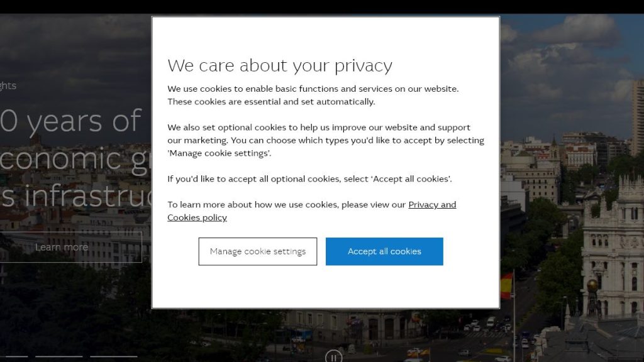Click the 'If you'd like to accept' sentence
The image size is (644, 362).
(309, 179)
